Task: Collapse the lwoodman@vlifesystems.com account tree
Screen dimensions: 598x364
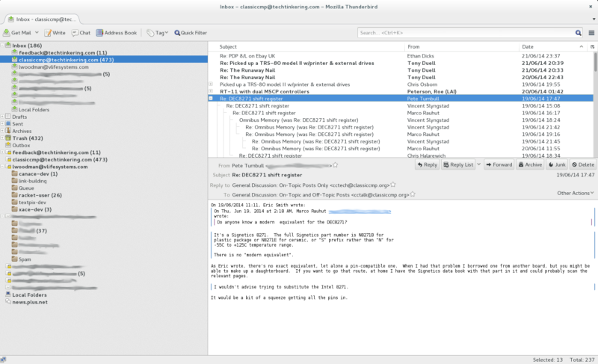Action: pyautogui.click(x=2, y=167)
